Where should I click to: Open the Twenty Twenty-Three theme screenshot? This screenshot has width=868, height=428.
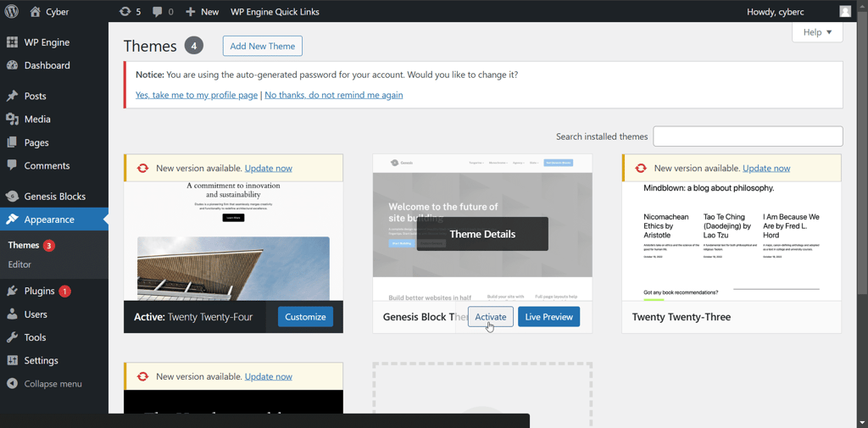coord(732,241)
